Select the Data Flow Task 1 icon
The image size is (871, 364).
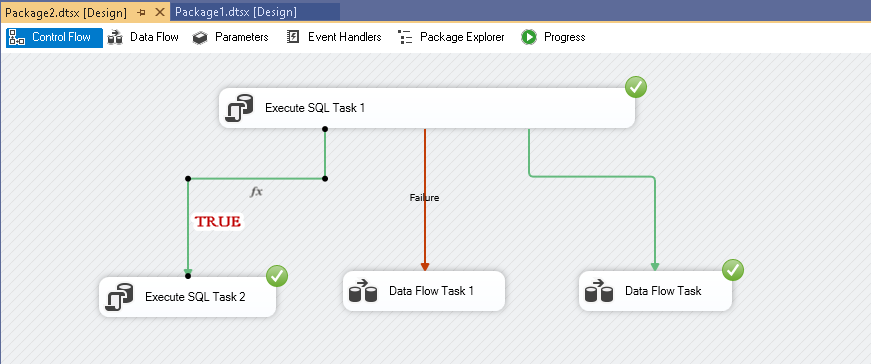click(x=363, y=291)
